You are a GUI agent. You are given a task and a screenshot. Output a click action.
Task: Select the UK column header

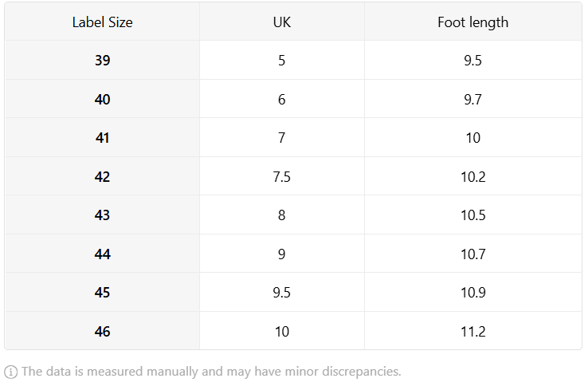[x=282, y=22]
